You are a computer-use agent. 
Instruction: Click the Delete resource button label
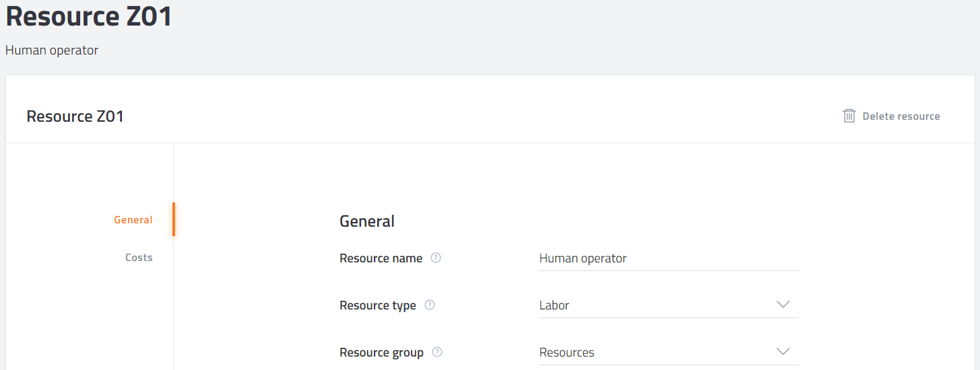click(901, 116)
